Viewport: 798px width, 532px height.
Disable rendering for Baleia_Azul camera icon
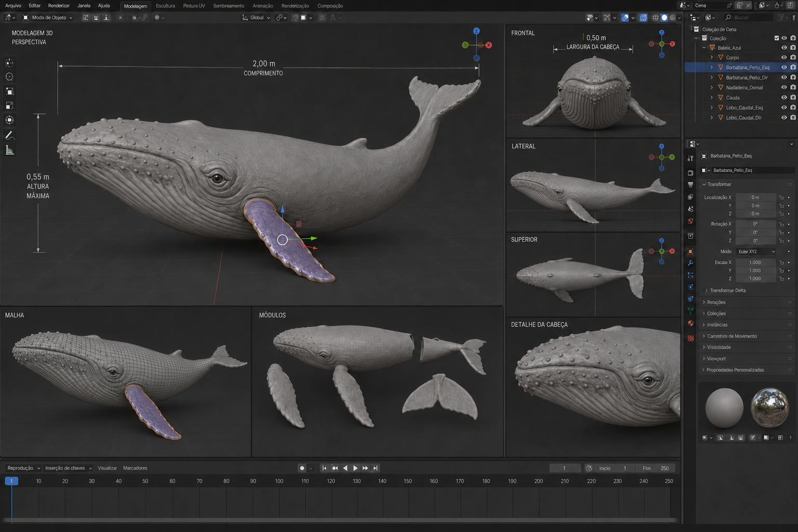(x=793, y=48)
